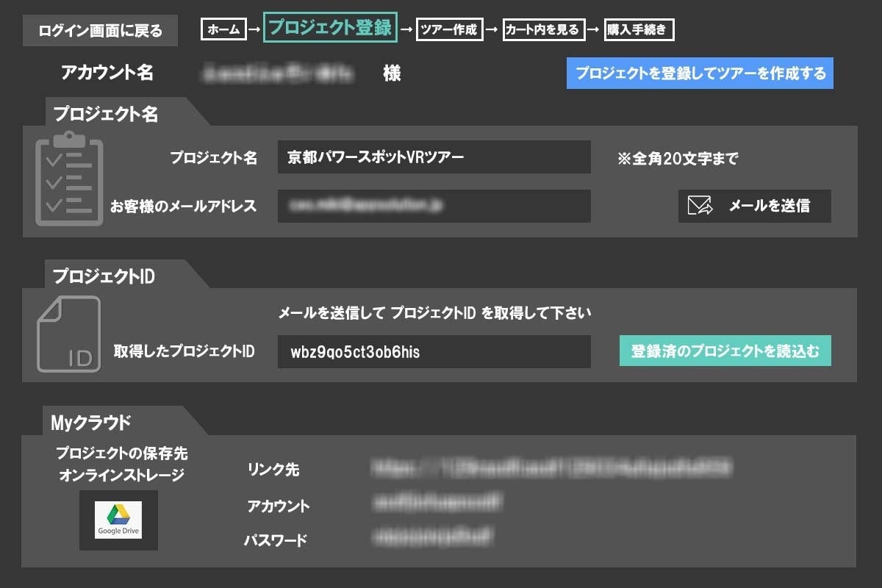Select the プロジェクト登録 step
The width and height of the screenshot is (882, 588).
[330, 28]
